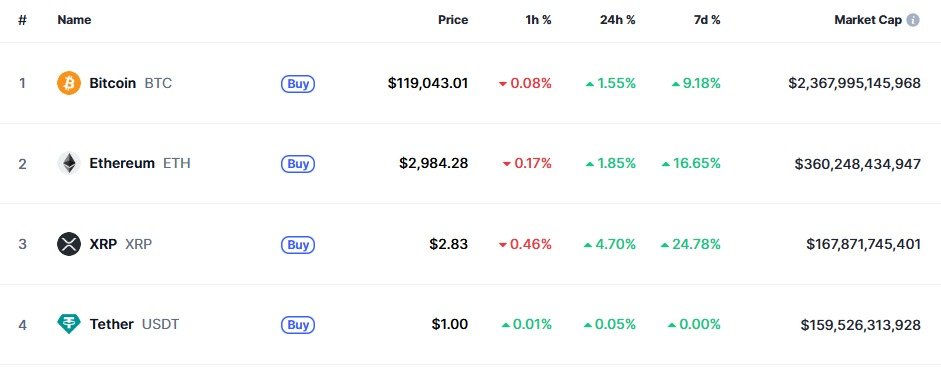Viewport: 941px width, 372px height.
Task: Click the Buy button for Ethereum
Action: click(298, 164)
